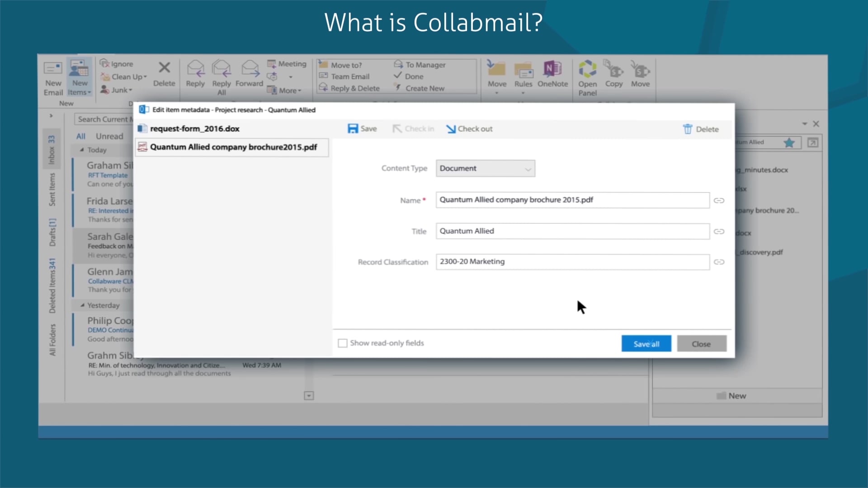
Task: Open the New Items icon menu
Action: pos(80,78)
